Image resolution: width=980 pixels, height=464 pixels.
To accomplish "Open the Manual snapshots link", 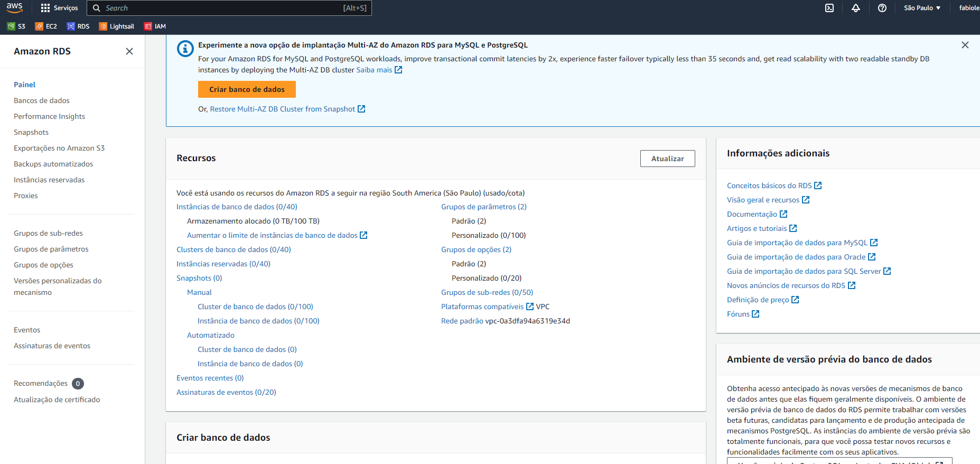I will tap(199, 292).
